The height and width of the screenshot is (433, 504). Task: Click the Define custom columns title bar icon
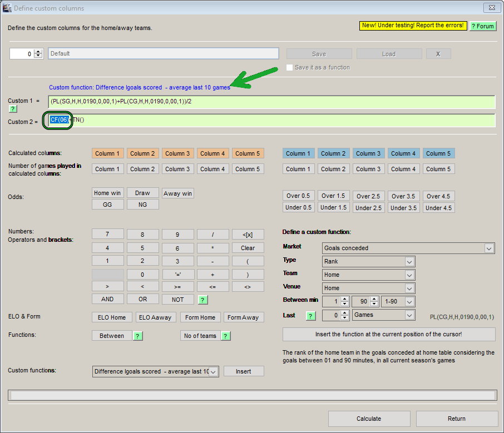click(x=7, y=7)
